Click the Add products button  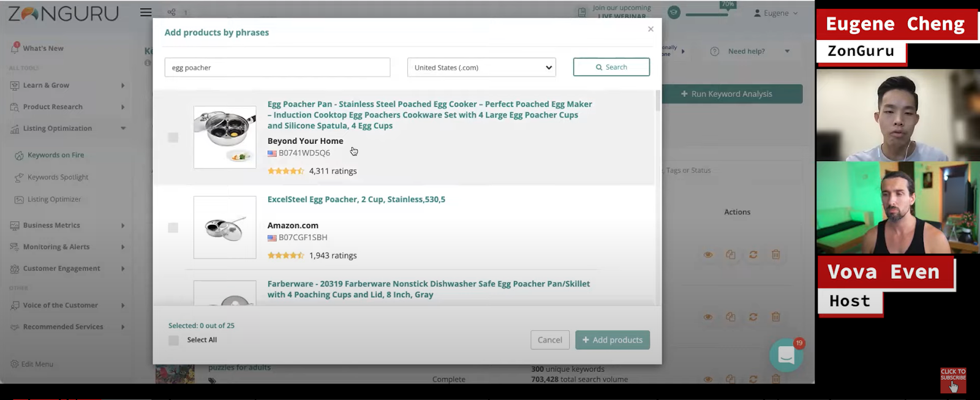click(x=612, y=340)
